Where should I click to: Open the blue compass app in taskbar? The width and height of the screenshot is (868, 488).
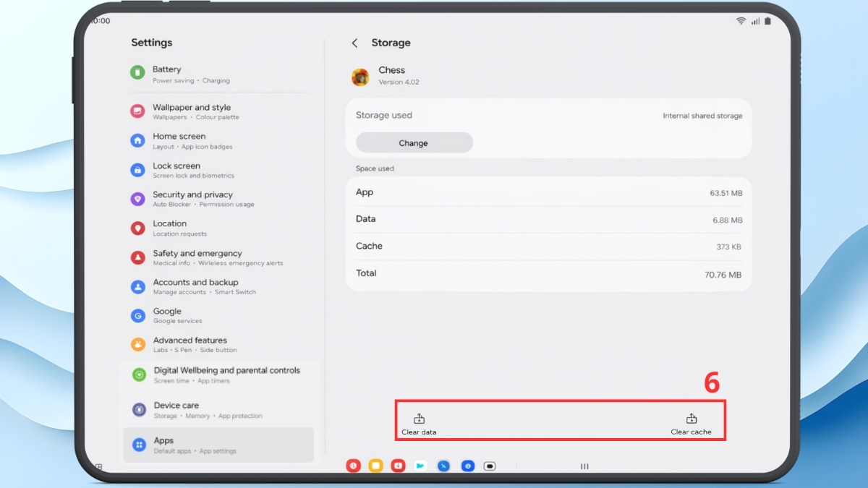click(443, 466)
